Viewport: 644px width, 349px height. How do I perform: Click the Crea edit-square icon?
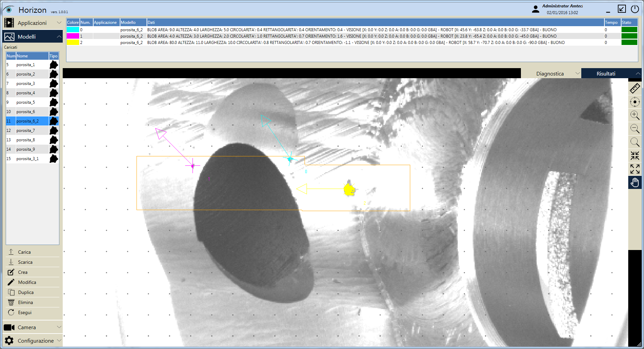pos(11,272)
